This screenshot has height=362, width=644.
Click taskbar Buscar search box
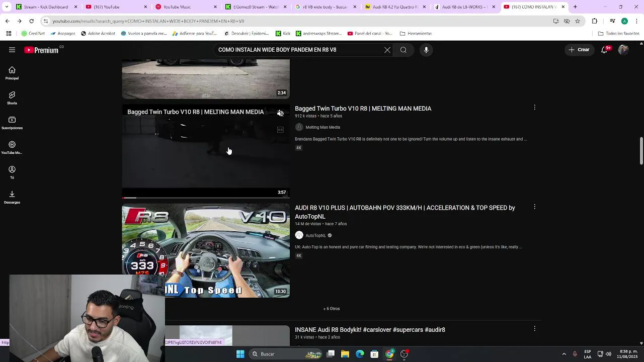286,354
